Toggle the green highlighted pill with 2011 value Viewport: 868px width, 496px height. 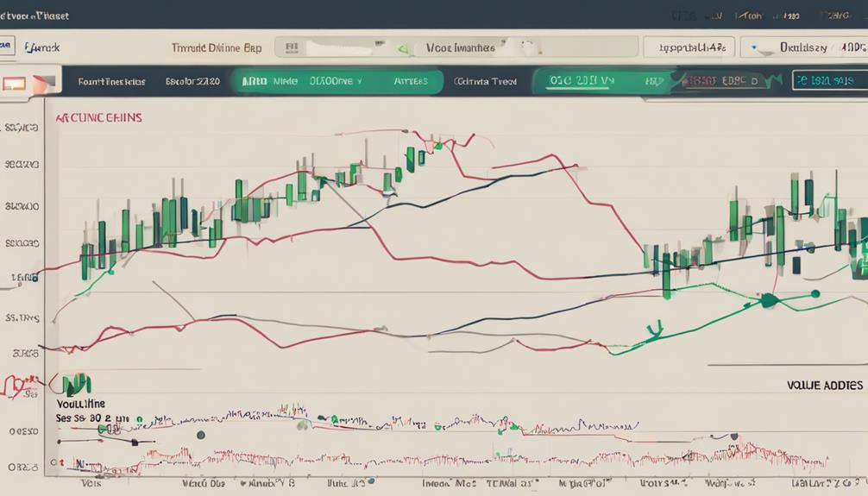pyautogui.click(x=574, y=81)
